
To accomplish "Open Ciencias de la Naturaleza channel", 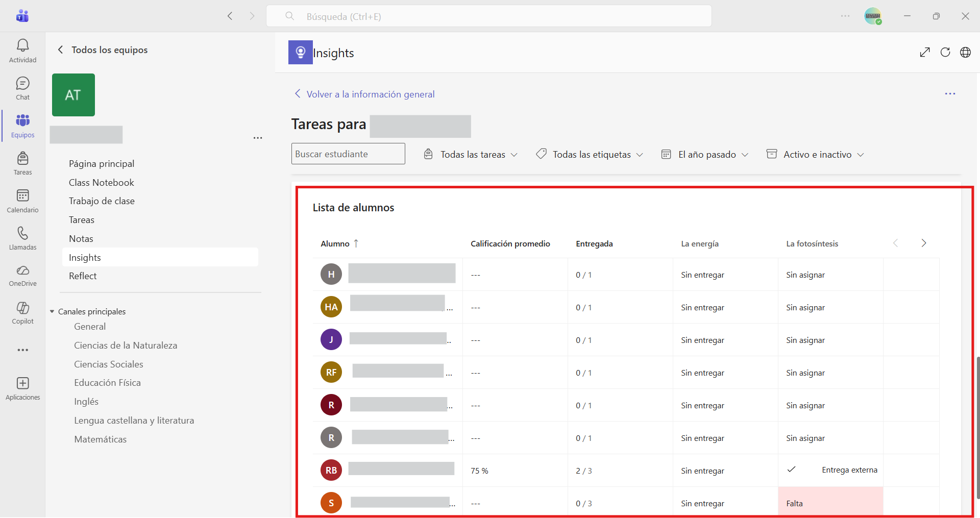I will click(126, 346).
